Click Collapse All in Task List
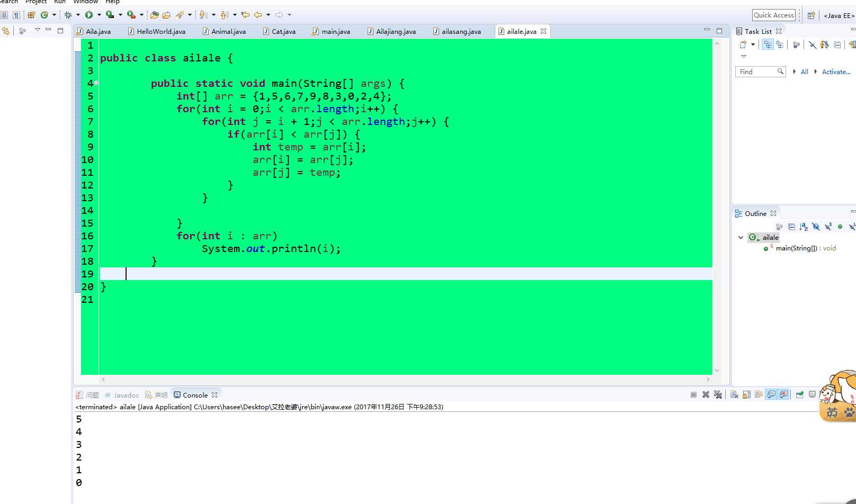 point(837,45)
